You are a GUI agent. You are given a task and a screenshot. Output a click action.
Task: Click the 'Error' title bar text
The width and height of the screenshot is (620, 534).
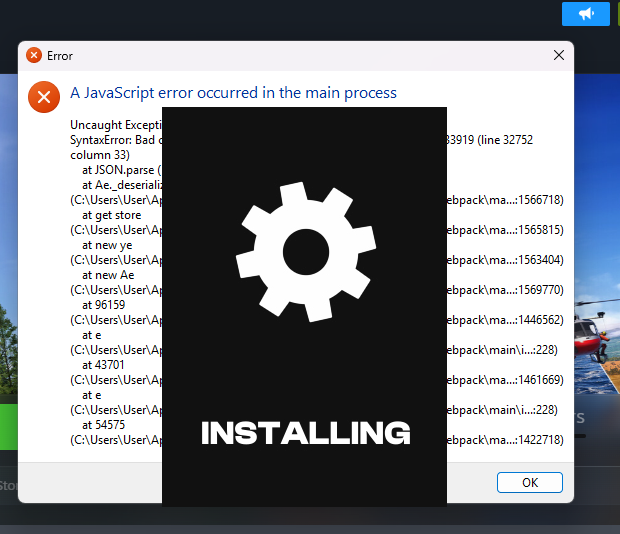click(x=60, y=56)
